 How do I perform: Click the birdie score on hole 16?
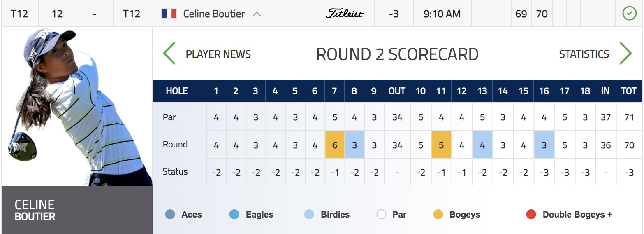click(x=544, y=145)
